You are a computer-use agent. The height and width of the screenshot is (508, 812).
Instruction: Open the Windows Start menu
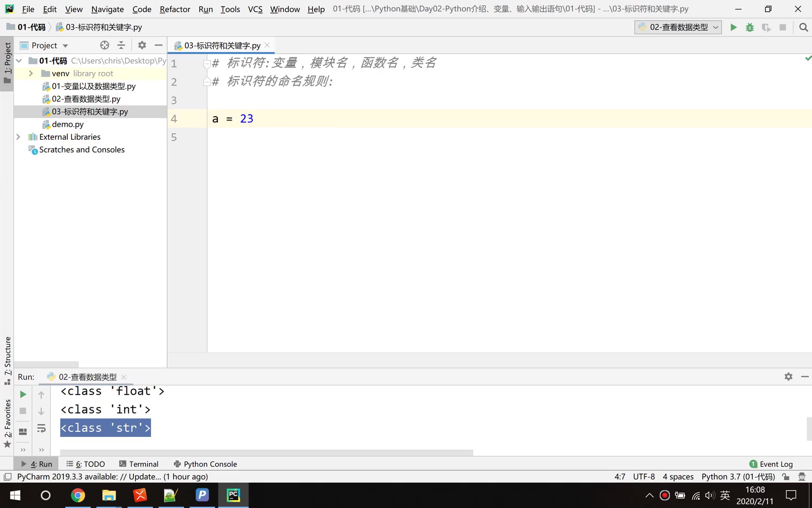(x=15, y=495)
